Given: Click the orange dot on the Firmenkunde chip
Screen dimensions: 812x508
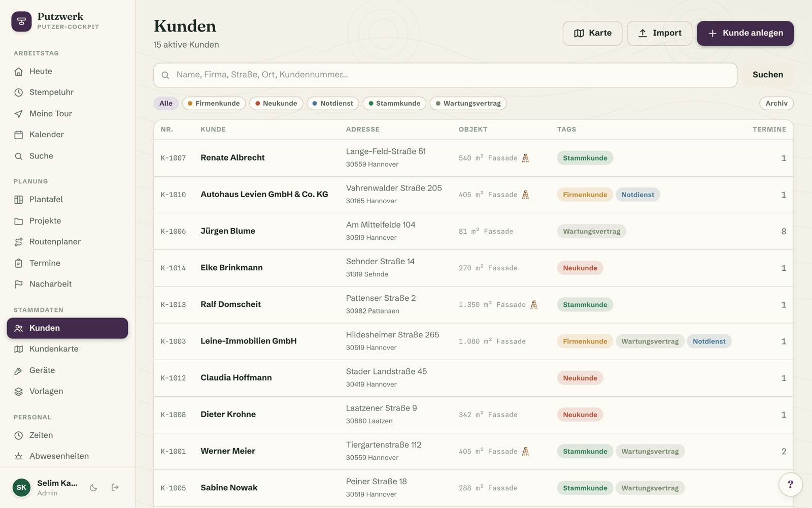Looking at the screenshot, I should pyautogui.click(x=190, y=104).
